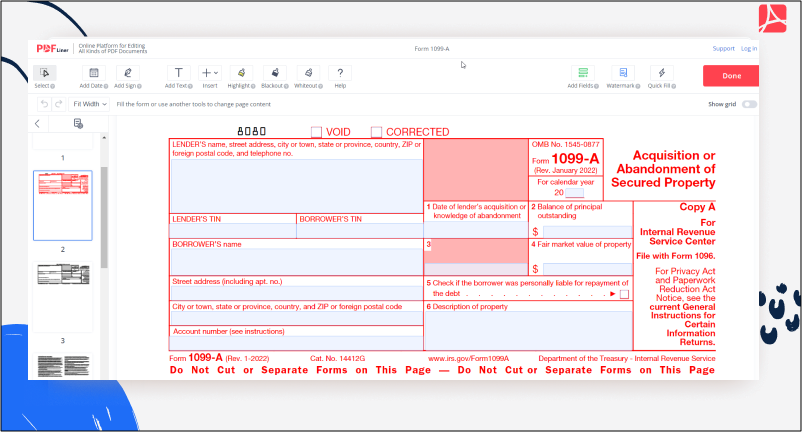
Task: Click Fair market value amount field
Action: (x=587, y=269)
